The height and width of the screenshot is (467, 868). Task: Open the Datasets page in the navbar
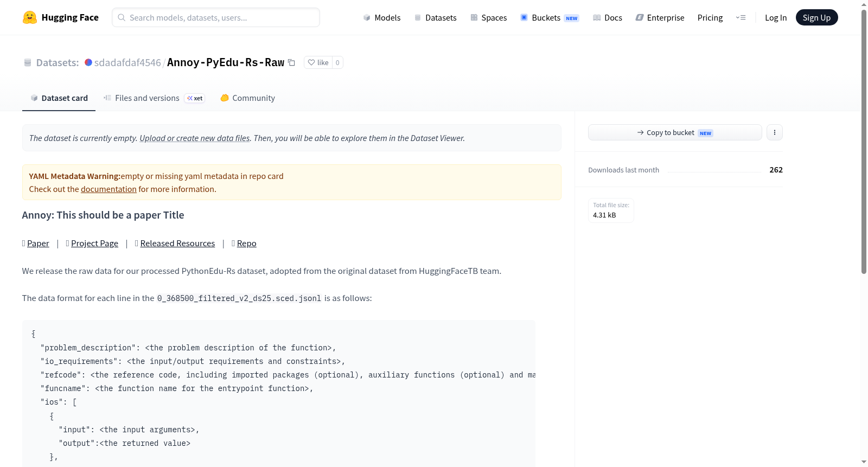(x=435, y=17)
